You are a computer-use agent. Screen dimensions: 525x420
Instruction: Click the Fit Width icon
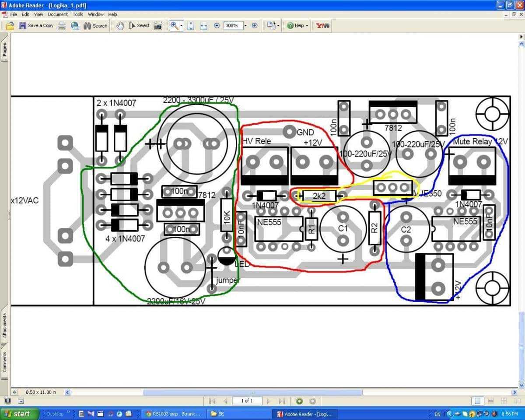pyautogui.click(x=204, y=26)
